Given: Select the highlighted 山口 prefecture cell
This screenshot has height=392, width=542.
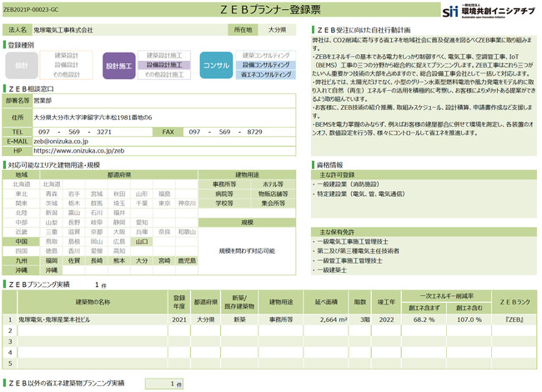Looking at the screenshot, I should (x=142, y=241).
